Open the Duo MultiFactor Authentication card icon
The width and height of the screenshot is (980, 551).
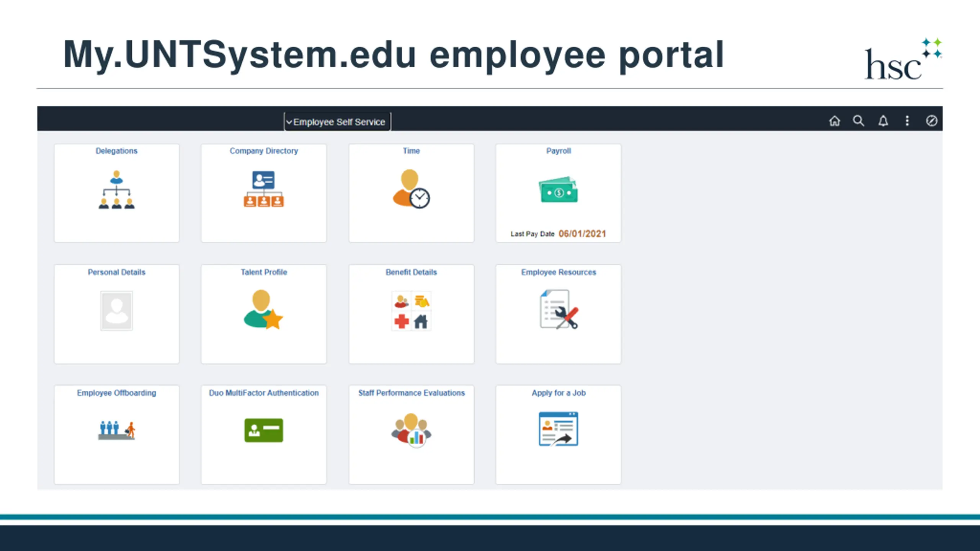(x=264, y=430)
